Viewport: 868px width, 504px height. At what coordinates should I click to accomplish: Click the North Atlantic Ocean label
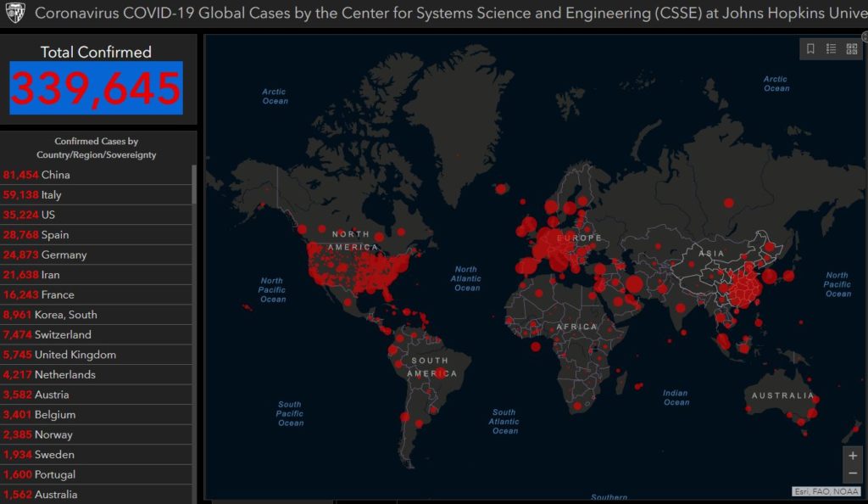tap(466, 278)
